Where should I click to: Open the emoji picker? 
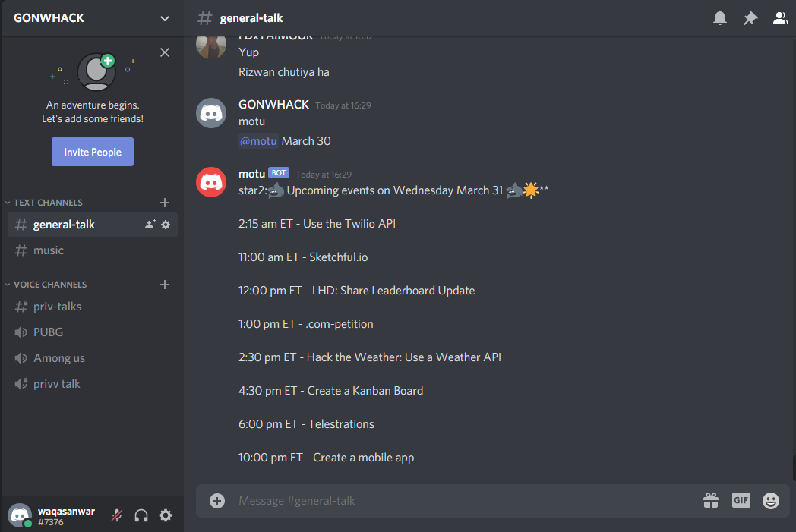point(771,501)
